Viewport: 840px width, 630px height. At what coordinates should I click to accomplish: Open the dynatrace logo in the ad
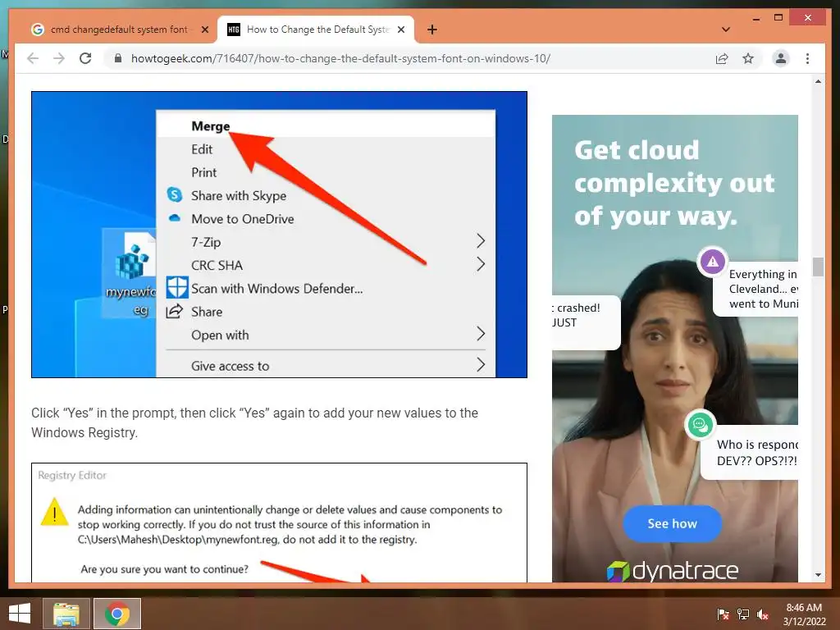(x=673, y=571)
